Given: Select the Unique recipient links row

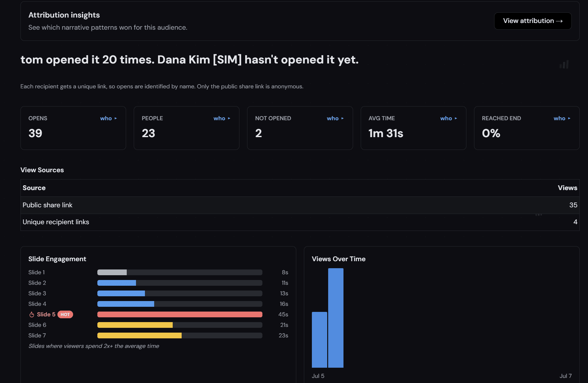Looking at the screenshot, I should pyautogui.click(x=300, y=222).
